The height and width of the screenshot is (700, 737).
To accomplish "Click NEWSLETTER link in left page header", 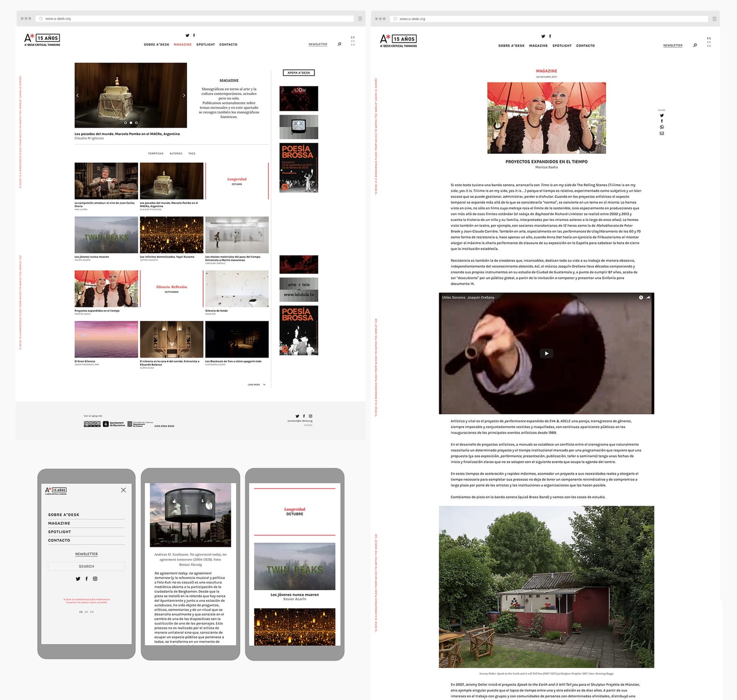I will (x=318, y=44).
